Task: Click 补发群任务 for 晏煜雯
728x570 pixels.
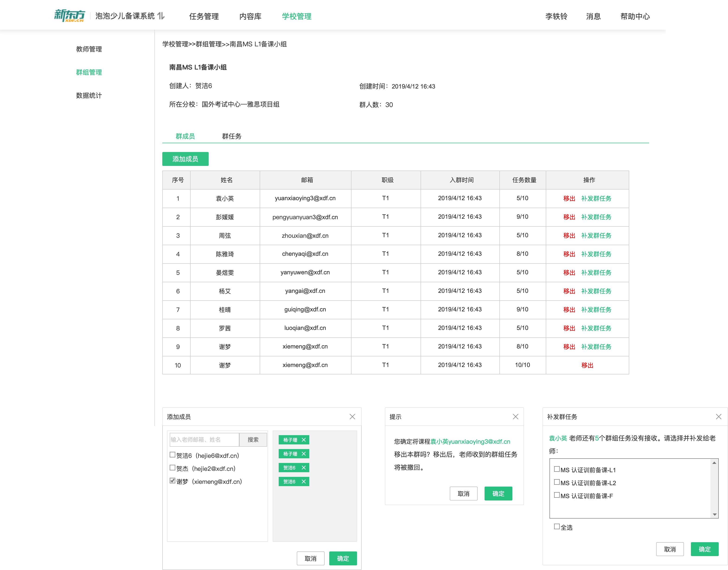Action: (x=596, y=273)
